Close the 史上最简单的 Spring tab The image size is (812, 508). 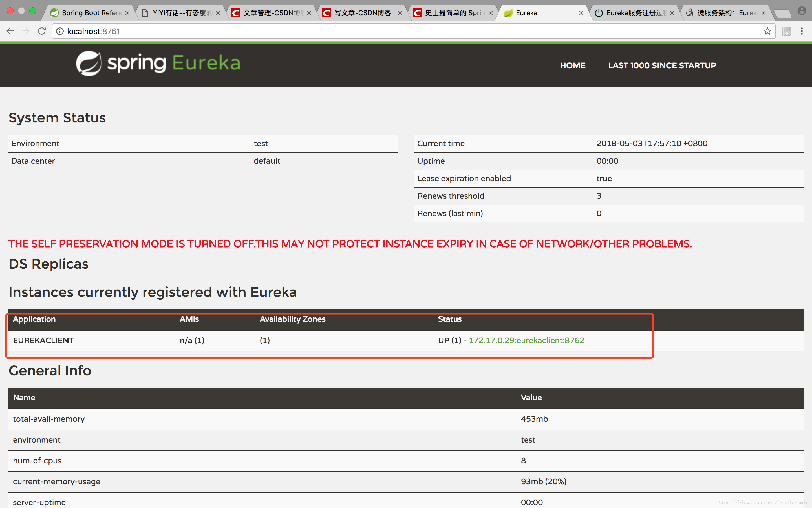coord(491,13)
